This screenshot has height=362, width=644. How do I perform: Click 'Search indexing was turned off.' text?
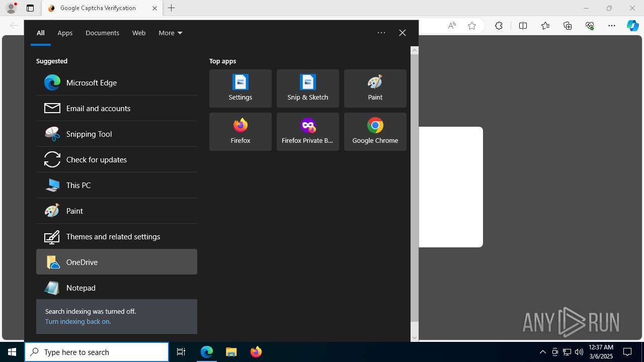(91, 311)
